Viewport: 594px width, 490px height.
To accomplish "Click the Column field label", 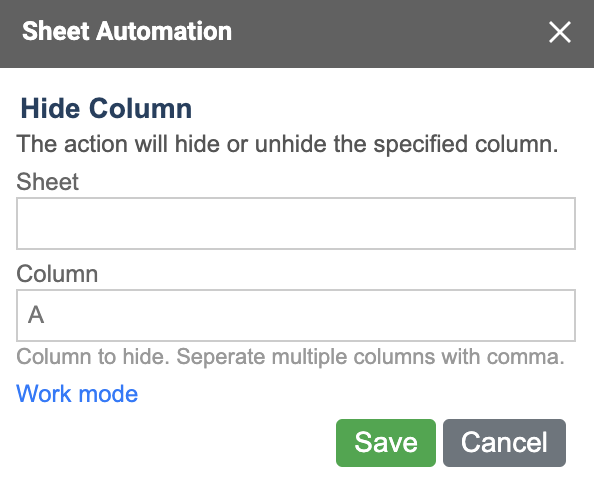I will click(57, 274).
